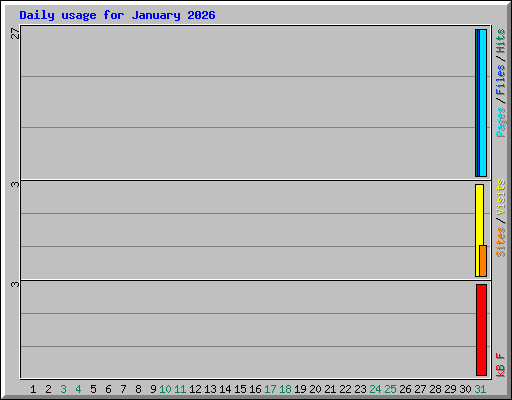Click day label 7 on the x-axis

click(x=123, y=389)
